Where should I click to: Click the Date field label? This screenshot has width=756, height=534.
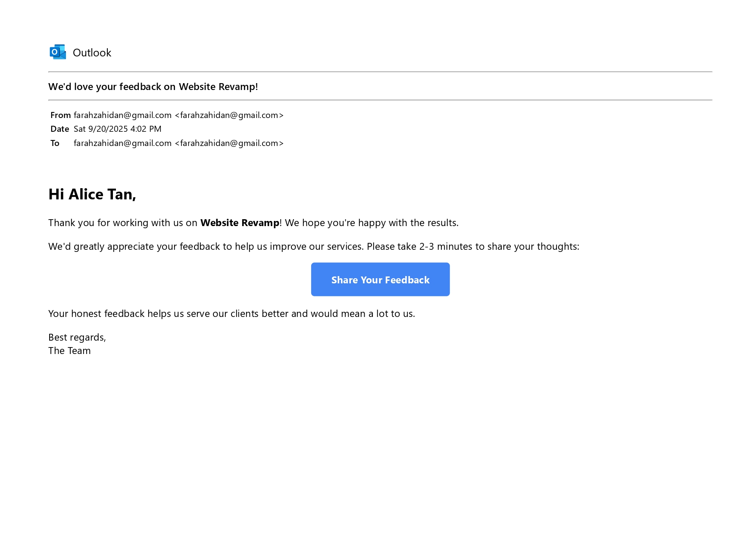coord(59,129)
